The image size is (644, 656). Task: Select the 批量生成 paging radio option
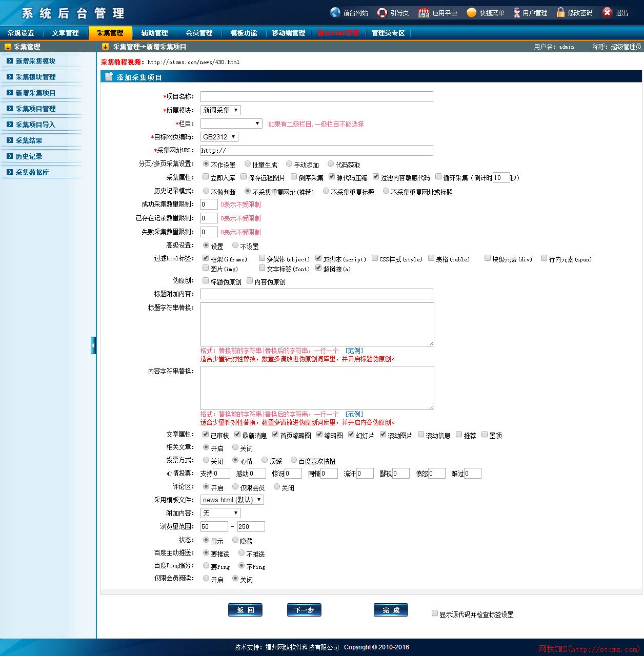point(248,164)
